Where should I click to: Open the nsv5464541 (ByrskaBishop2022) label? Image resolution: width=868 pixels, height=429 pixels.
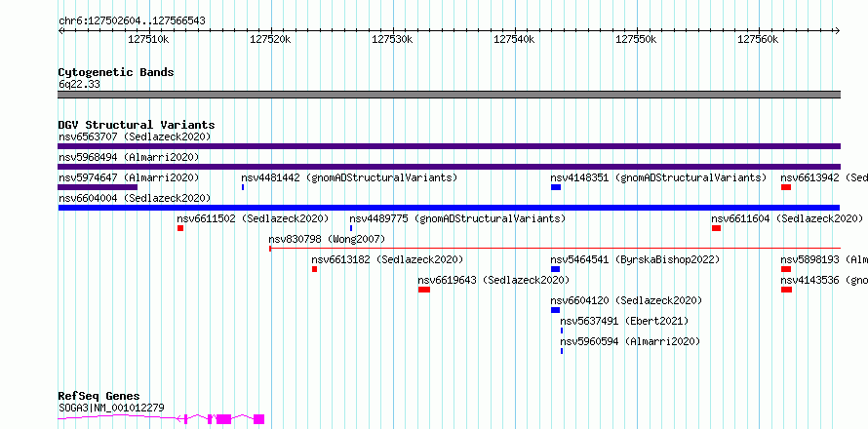[x=635, y=259]
